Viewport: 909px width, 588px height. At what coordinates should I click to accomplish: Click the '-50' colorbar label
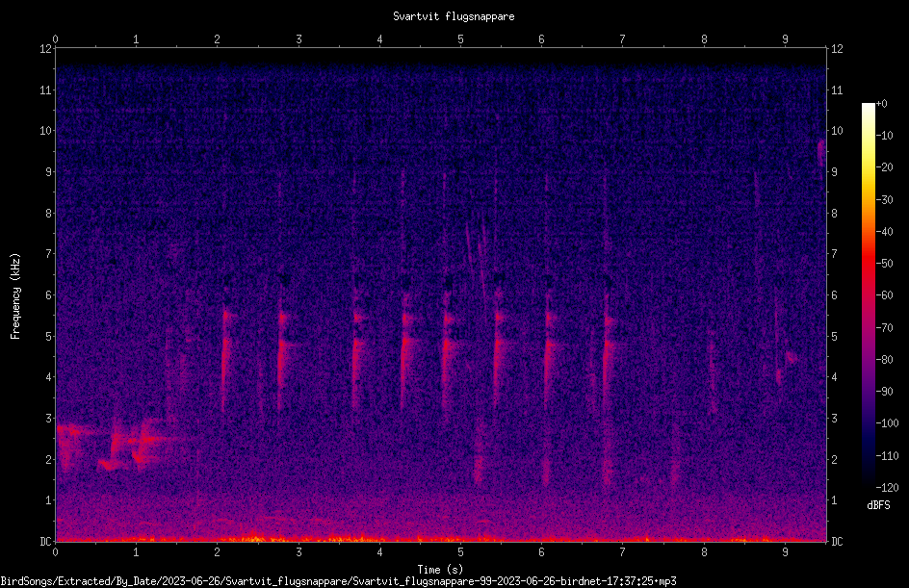coord(884,264)
